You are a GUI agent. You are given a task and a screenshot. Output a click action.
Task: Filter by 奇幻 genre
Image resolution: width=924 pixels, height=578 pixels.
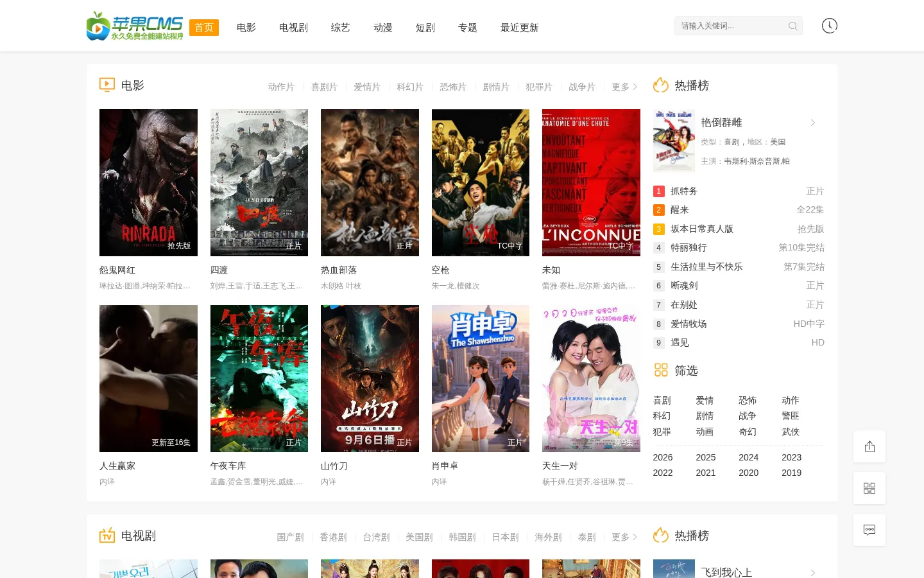coord(748,432)
